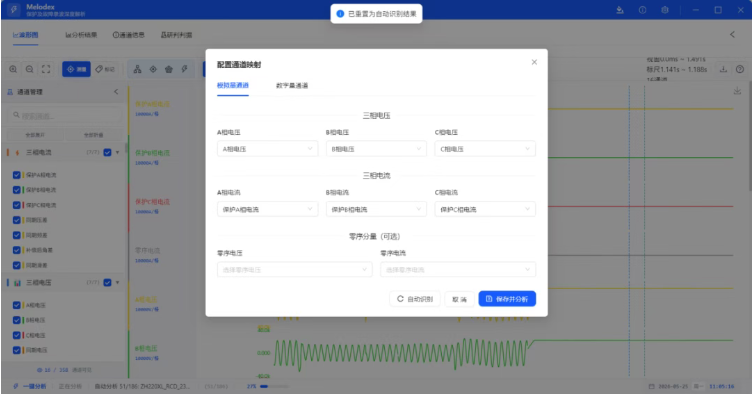Toggle the 三相电压 group checkbox
The image size is (753, 395).
point(108,283)
